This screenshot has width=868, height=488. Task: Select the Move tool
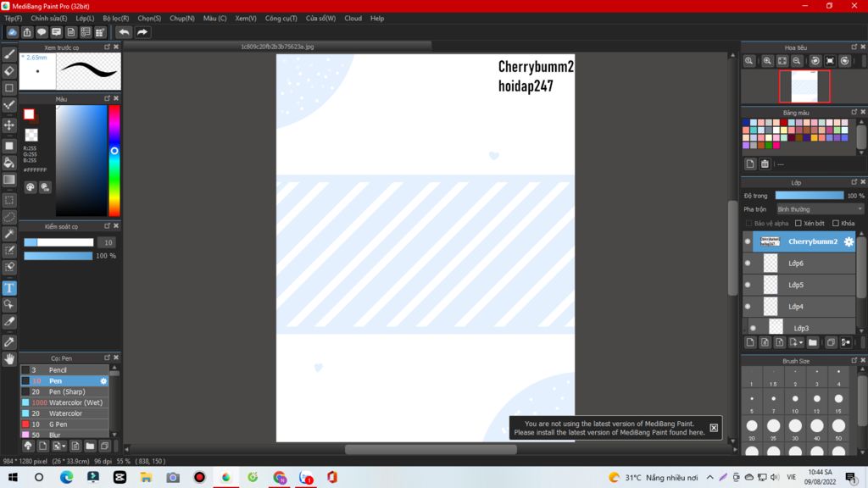tap(9, 125)
